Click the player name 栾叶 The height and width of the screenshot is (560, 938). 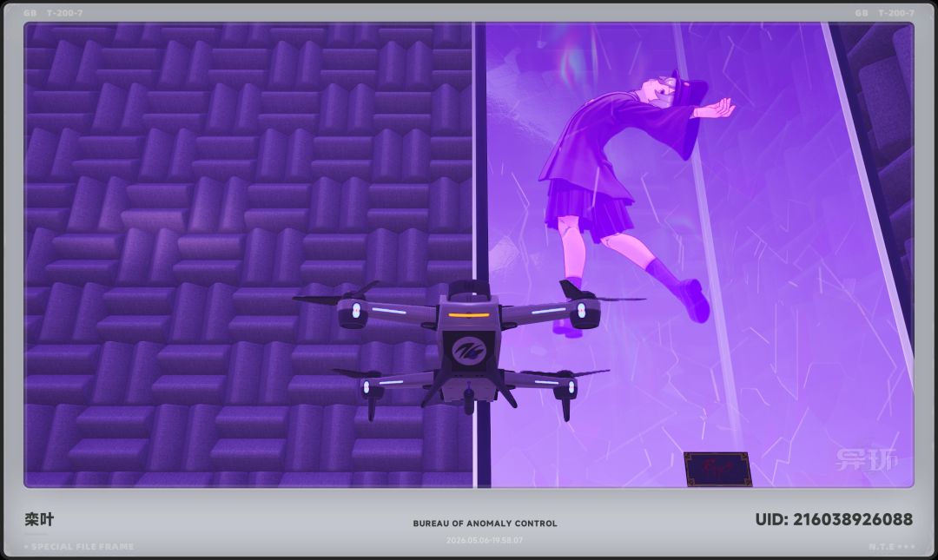[39, 519]
